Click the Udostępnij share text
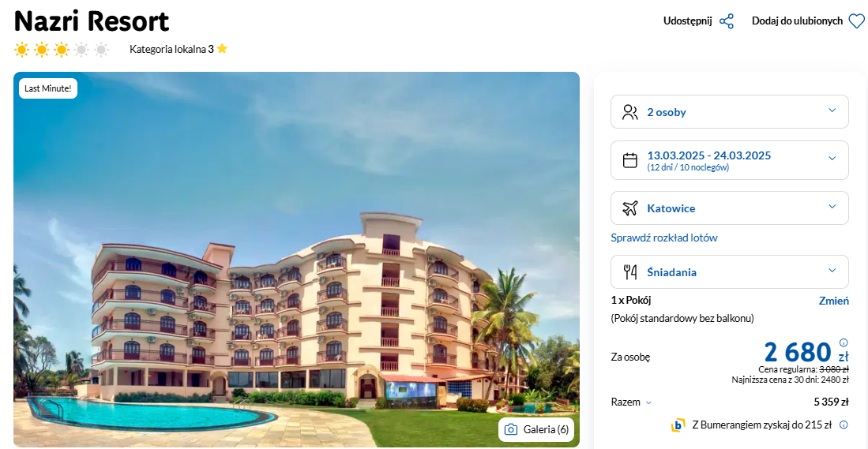Screen dimensions: 868x449 (x=688, y=21)
